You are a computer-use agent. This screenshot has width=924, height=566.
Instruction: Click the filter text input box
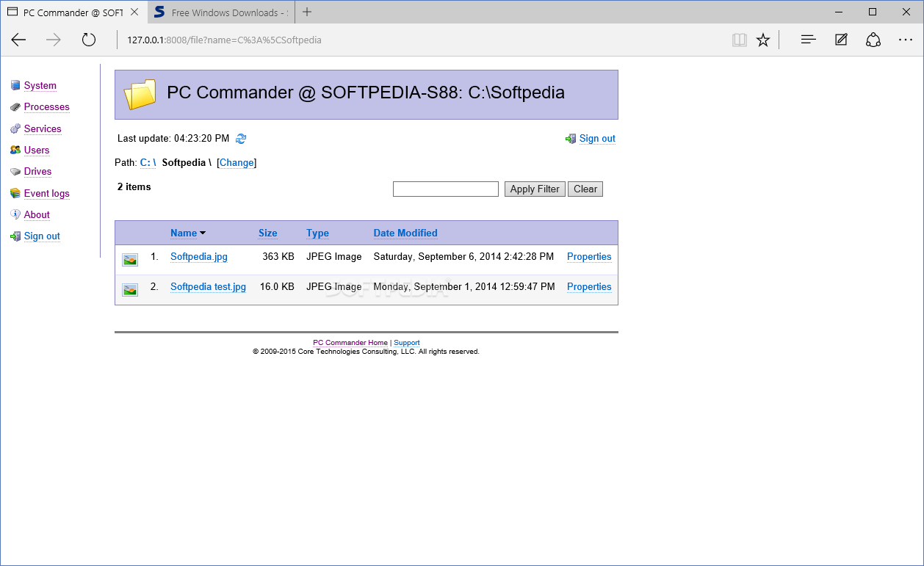446,189
